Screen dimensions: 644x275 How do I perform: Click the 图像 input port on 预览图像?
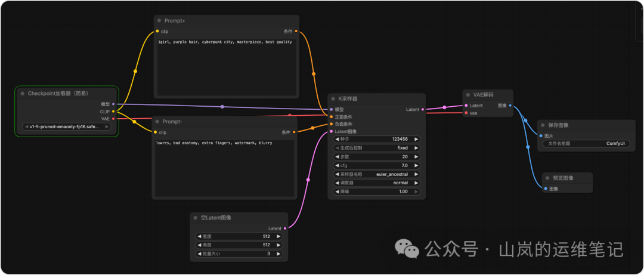(546, 189)
